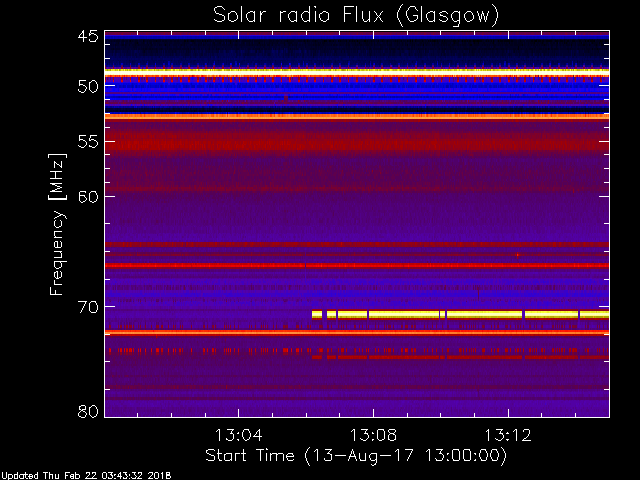Viewport: 640px width, 480px height.
Task: Click the "Updated Thu Feb 22 03:43:32 2018" timestamp
Action: coord(86,476)
